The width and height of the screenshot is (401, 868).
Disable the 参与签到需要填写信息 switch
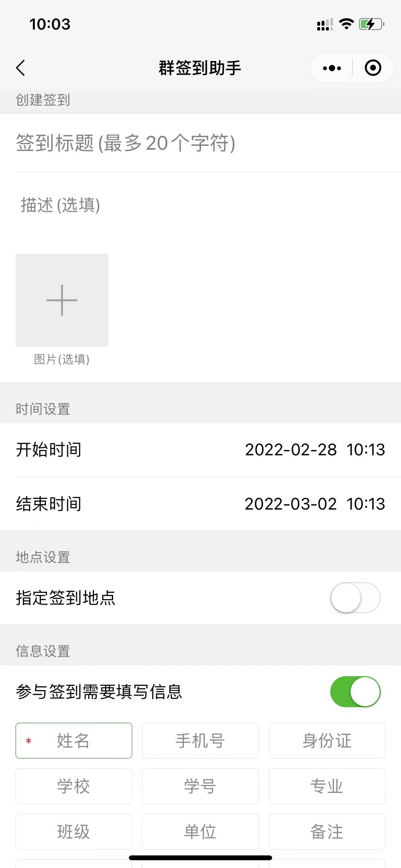tap(355, 692)
